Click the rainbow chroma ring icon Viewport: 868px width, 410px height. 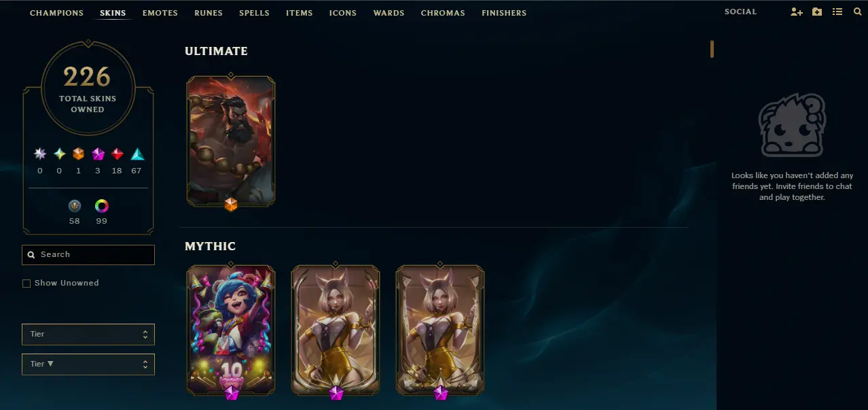tap(101, 205)
